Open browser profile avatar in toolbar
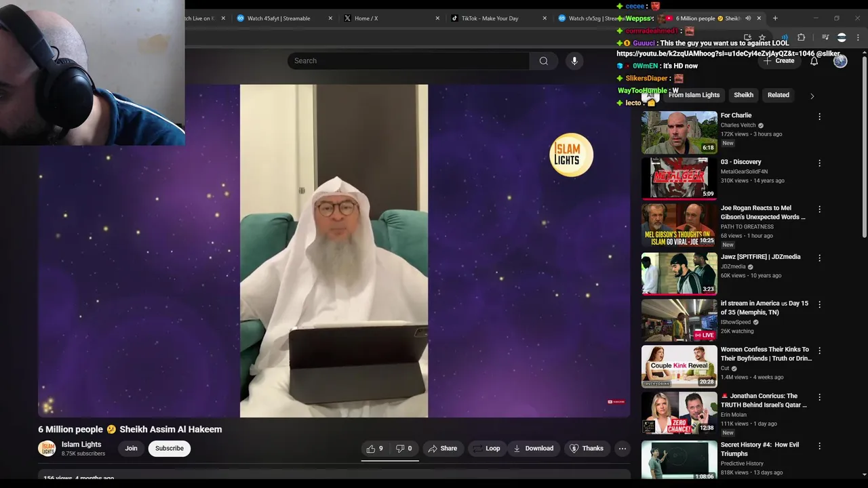This screenshot has width=868, height=488. [x=842, y=38]
